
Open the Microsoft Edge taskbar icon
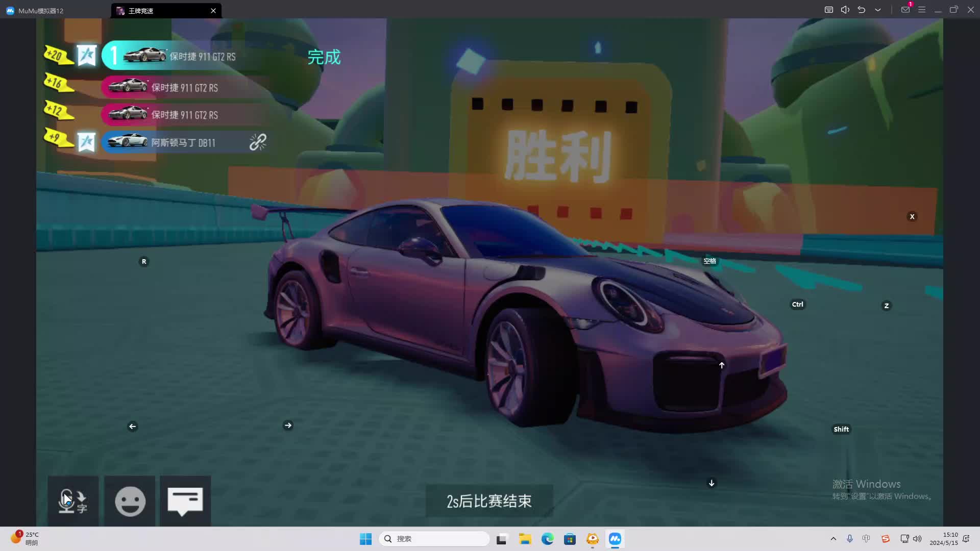(548, 539)
